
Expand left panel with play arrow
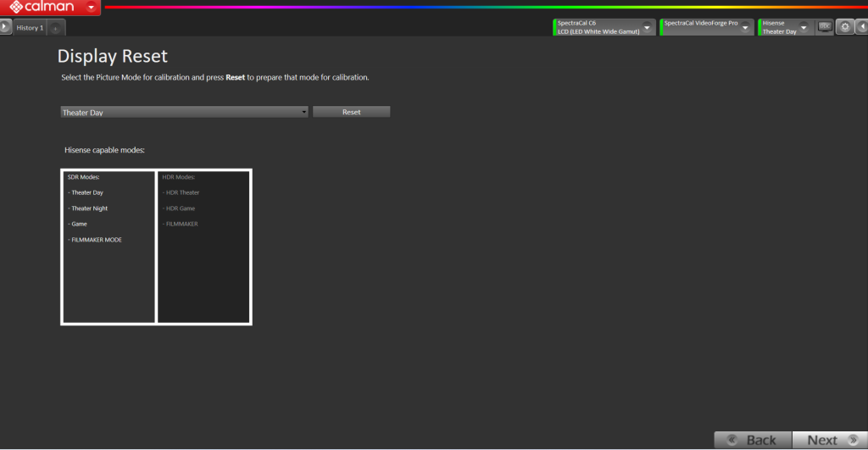click(6, 27)
